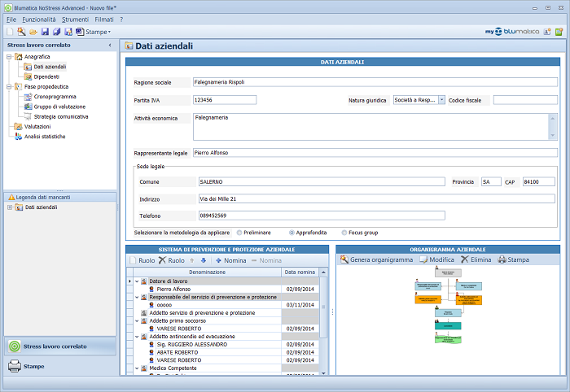Select the Preliminare radio button
This screenshot has height=392, width=570.
[x=239, y=233]
